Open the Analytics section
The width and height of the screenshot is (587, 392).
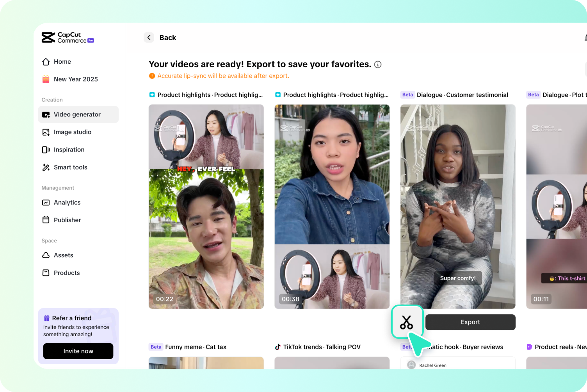(x=78, y=202)
